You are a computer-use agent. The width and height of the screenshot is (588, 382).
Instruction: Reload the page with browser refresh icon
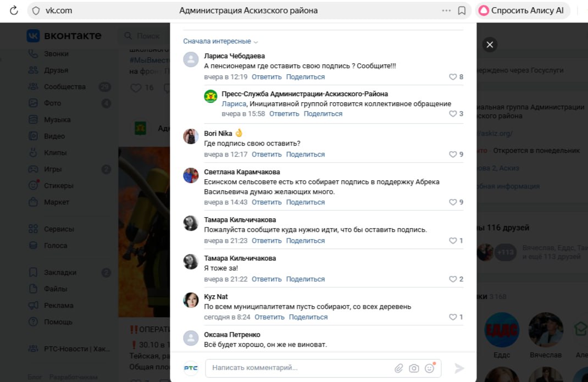tap(14, 10)
